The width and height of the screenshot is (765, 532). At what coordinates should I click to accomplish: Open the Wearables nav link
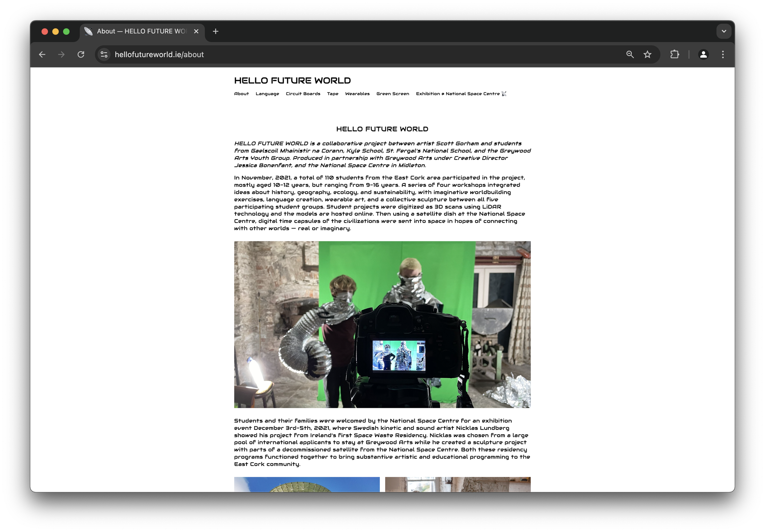[x=357, y=94]
